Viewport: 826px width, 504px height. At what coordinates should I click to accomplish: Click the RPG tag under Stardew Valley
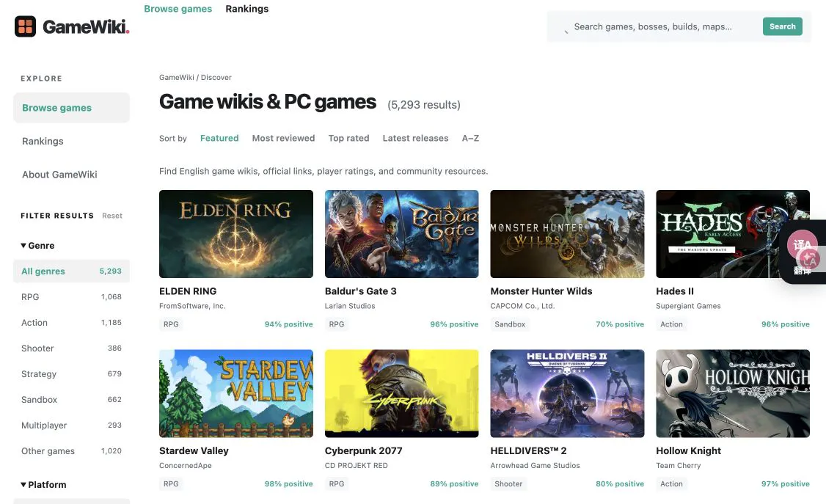tap(171, 484)
